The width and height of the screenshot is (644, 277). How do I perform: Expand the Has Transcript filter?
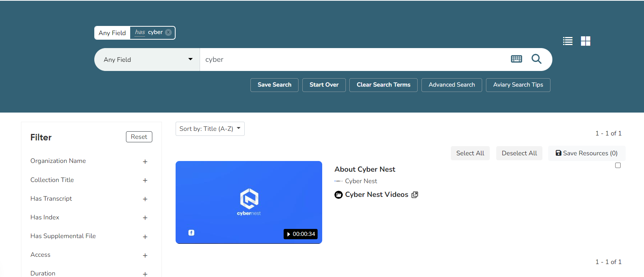tap(145, 199)
